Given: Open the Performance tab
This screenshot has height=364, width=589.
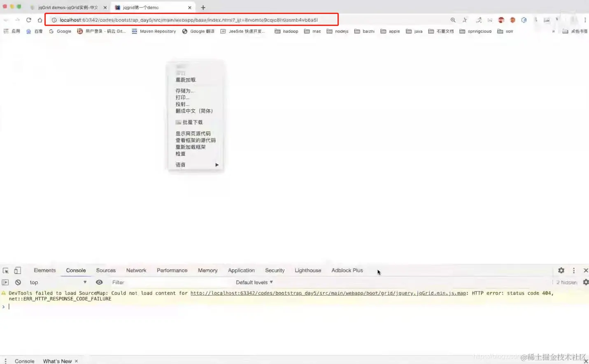Looking at the screenshot, I should pos(172,270).
